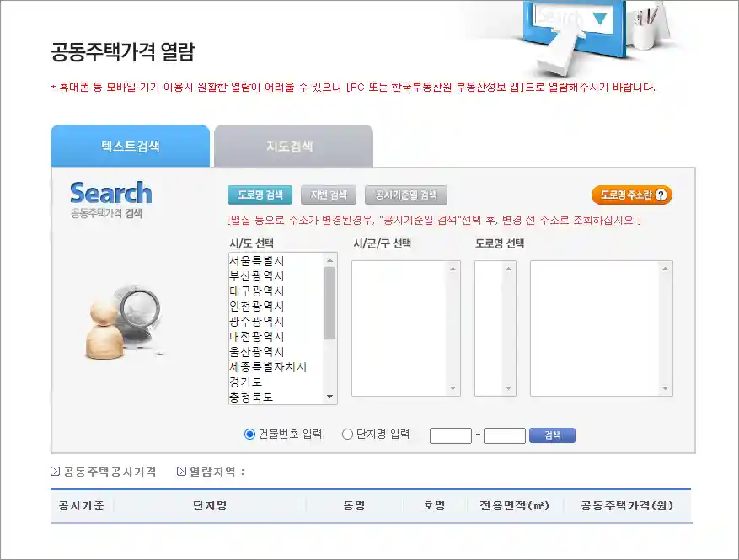Image resolution: width=739 pixels, height=560 pixels.
Task: Choose 서울특별시 in the 시/도 list
Action: [x=256, y=260]
